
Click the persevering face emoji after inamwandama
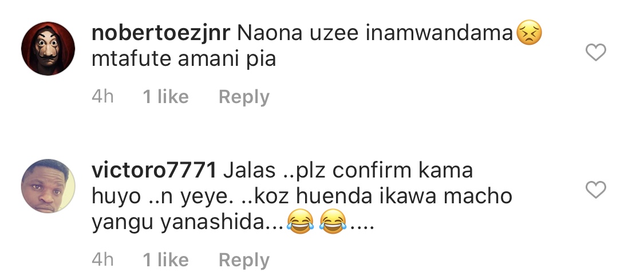tap(529, 33)
